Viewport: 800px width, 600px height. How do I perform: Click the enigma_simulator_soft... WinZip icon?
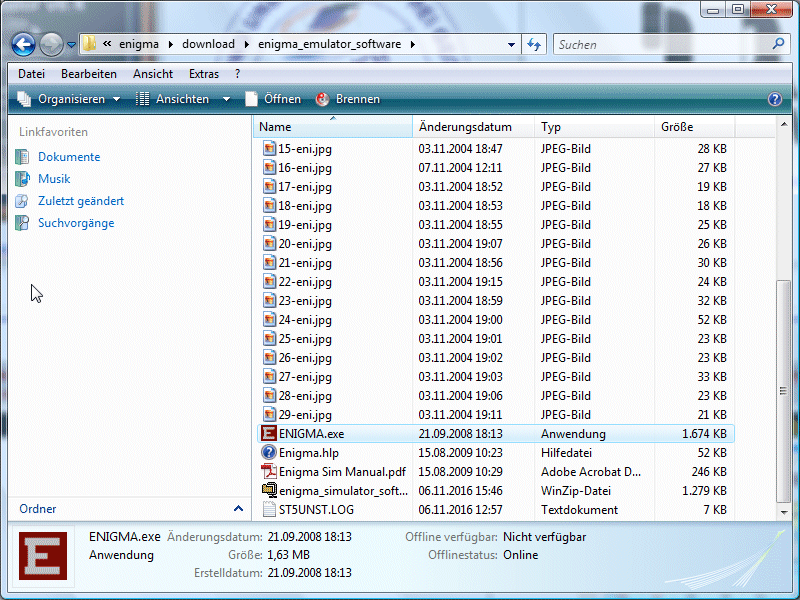tap(269, 490)
